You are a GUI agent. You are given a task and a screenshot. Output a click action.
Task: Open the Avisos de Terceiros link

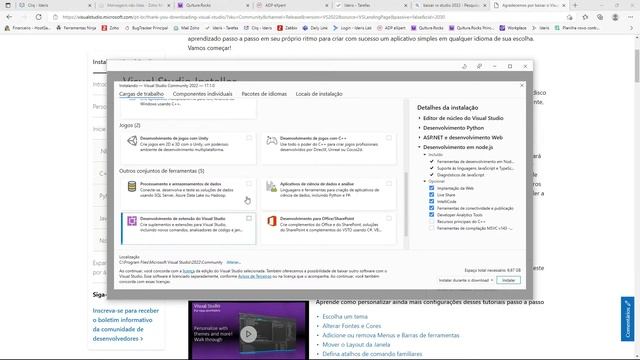[x=255, y=276]
